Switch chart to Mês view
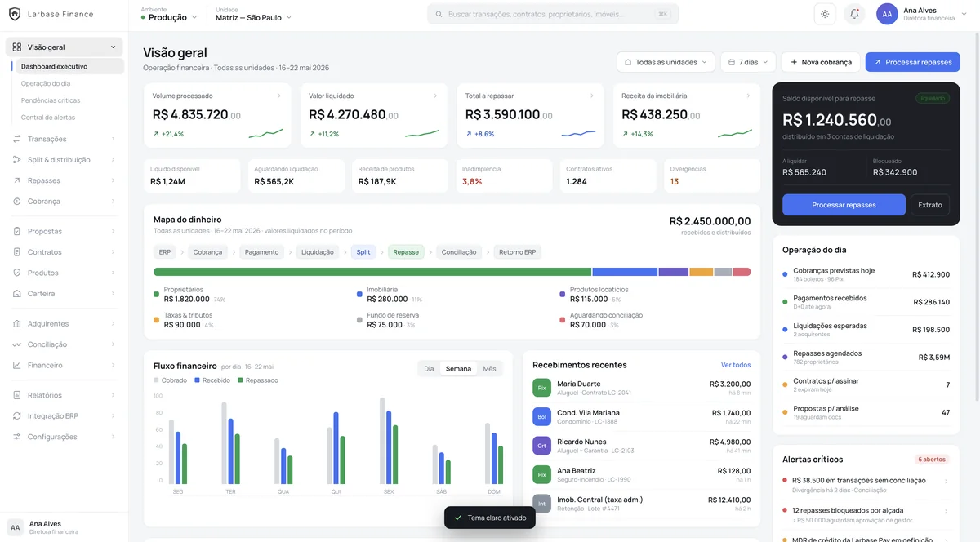The image size is (980, 542). point(489,369)
